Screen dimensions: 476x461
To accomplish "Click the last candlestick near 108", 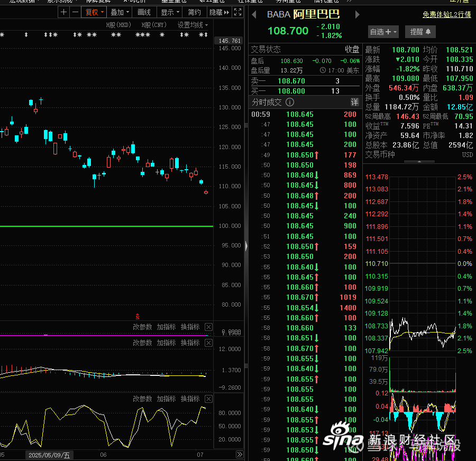I will point(206,192).
